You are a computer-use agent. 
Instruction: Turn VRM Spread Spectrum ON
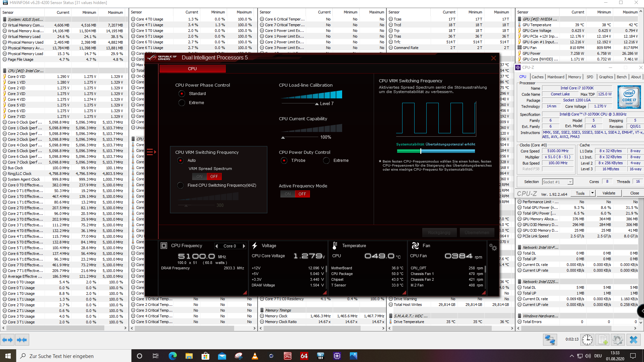(200, 177)
